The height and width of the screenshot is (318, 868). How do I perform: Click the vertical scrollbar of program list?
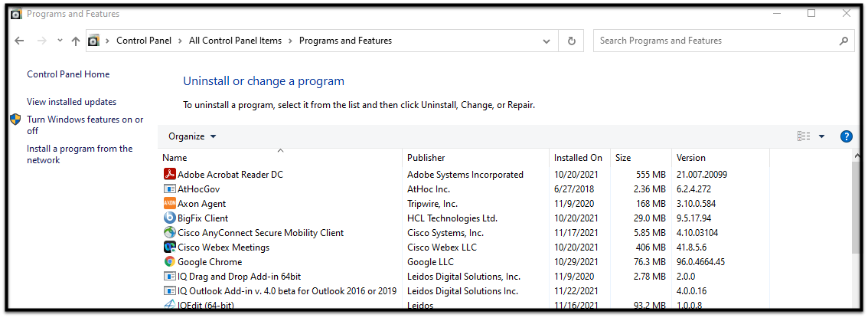(855, 230)
